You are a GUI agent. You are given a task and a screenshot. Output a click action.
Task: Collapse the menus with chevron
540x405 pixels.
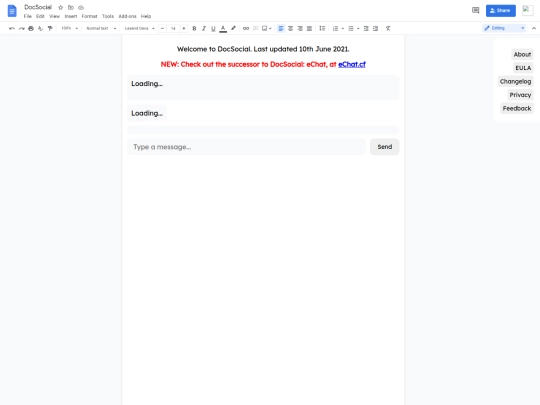(x=534, y=28)
